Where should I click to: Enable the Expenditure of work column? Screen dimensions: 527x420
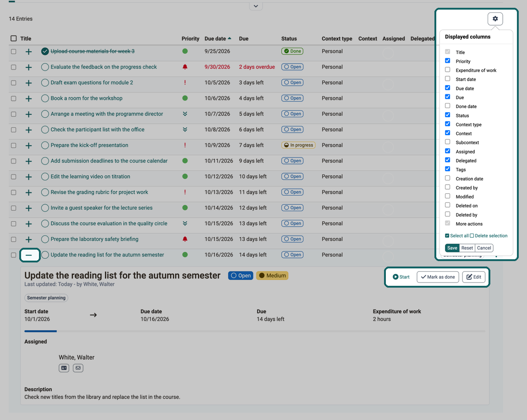448,70
